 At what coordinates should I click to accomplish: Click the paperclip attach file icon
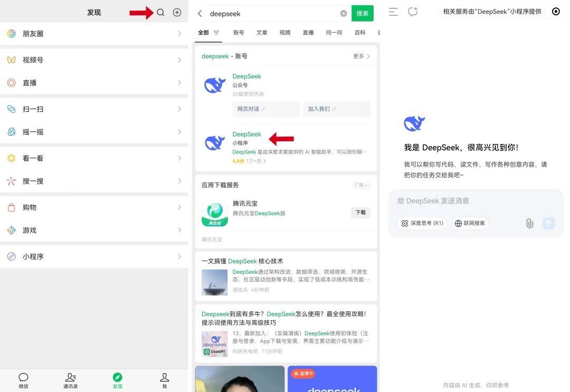[530, 223]
